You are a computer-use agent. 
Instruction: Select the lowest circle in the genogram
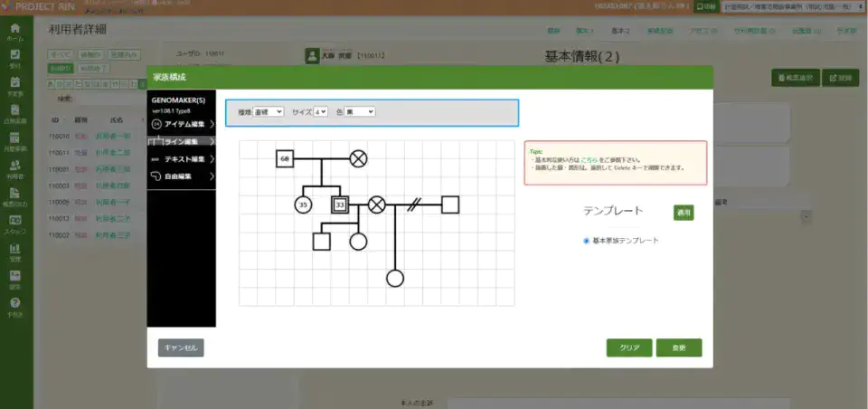395,278
